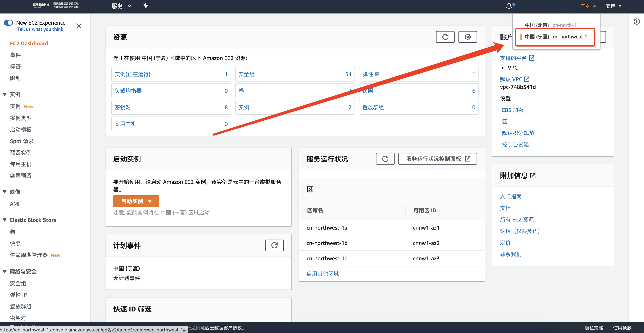Click the pin shortcuts icon in header
644x333 pixels.
click(146, 6)
